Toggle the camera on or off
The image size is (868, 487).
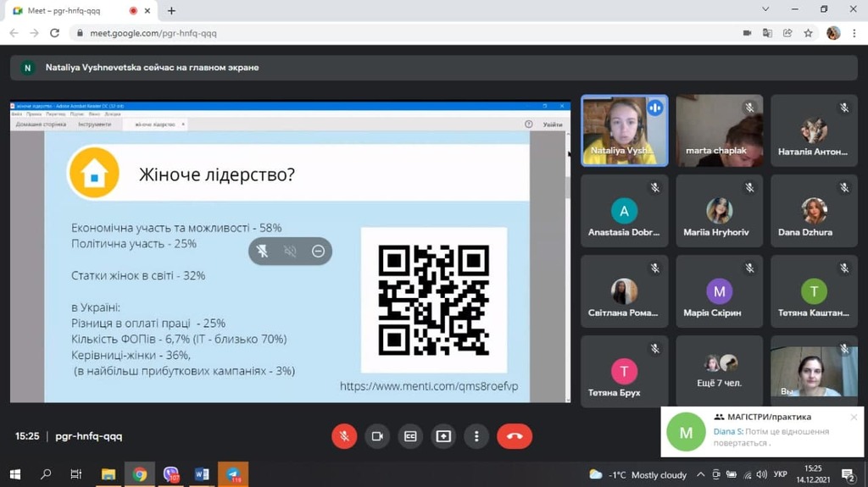(x=377, y=436)
